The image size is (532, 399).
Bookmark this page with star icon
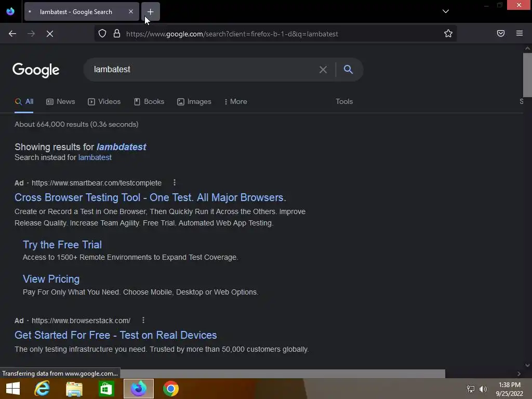point(448,33)
